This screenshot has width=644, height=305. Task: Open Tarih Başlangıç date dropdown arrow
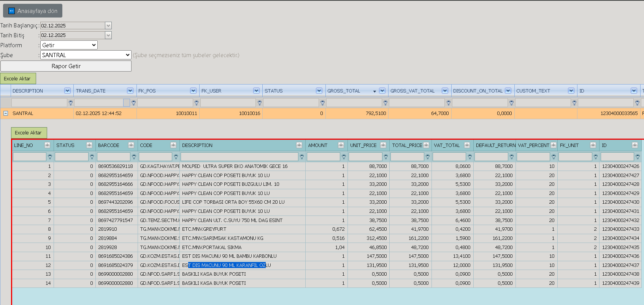108,26
